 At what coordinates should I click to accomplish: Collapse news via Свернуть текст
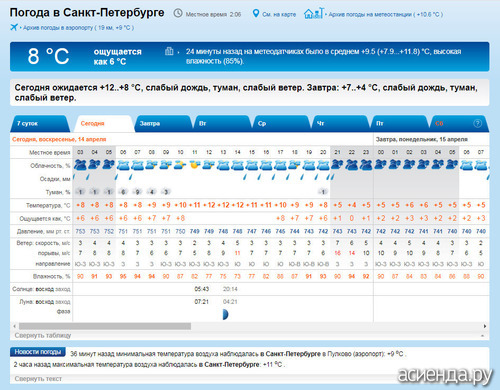38,379
